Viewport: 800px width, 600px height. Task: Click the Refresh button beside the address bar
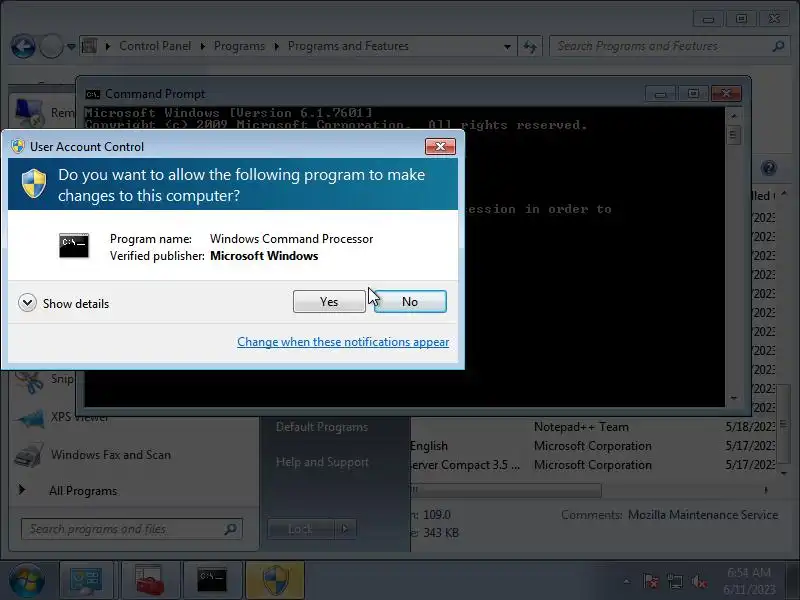click(x=530, y=47)
